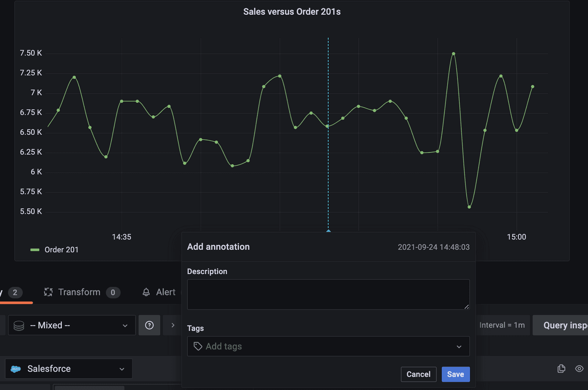Click the Transform tab icon

[x=48, y=292]
